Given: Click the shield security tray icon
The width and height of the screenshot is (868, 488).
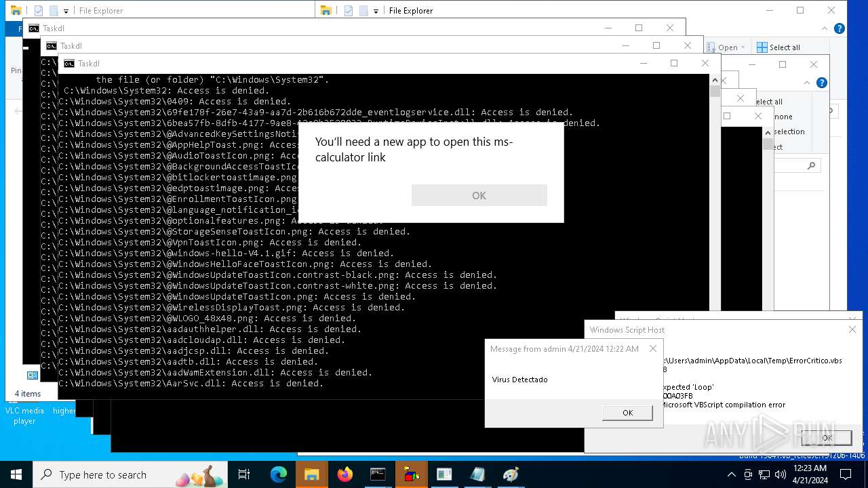Looking at the screenshot, I should point(749,474).
